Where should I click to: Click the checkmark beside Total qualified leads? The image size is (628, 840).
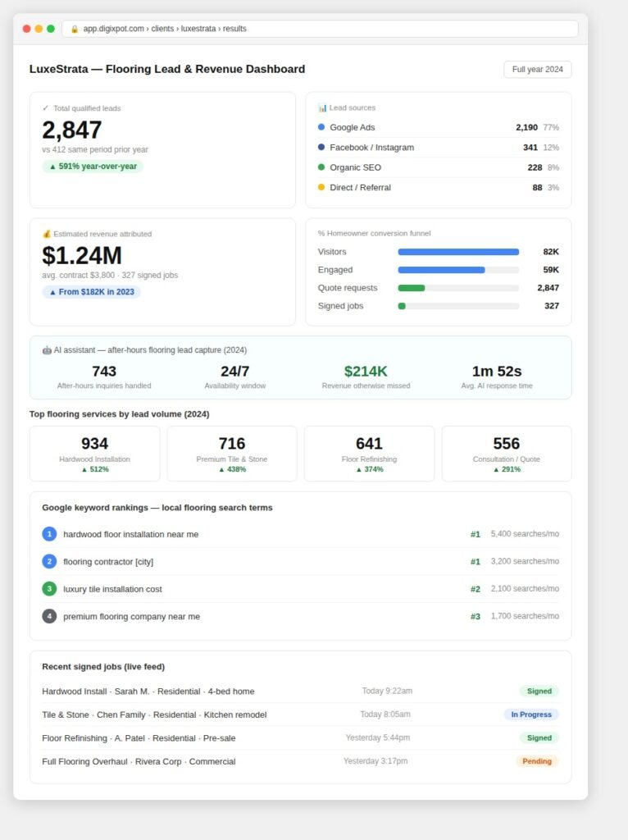(x=46, y=107)
